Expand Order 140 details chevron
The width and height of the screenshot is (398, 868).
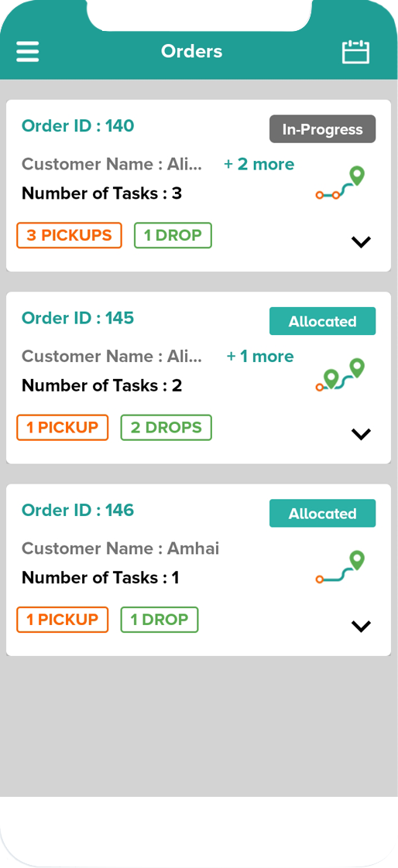(x=361, y=242)
